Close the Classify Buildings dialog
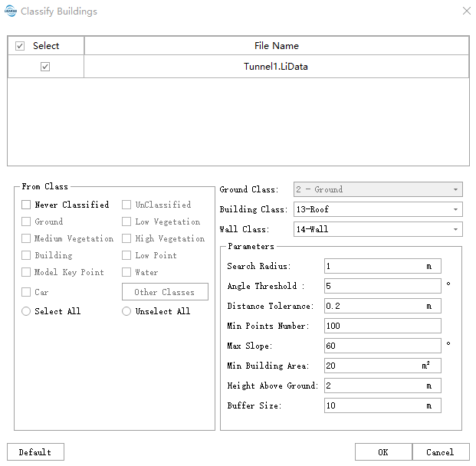476x466 pixels. tap(466, 11)
